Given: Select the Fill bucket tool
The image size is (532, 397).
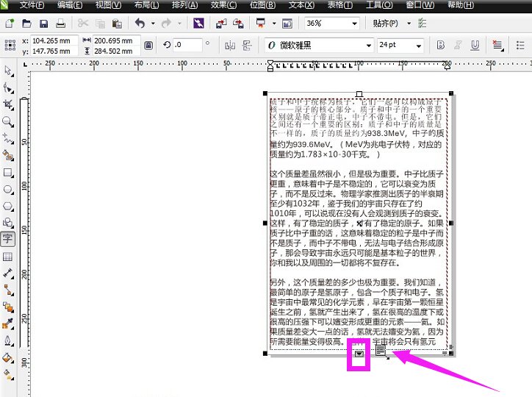Looking at the screenshot, I should coord(8,357).
